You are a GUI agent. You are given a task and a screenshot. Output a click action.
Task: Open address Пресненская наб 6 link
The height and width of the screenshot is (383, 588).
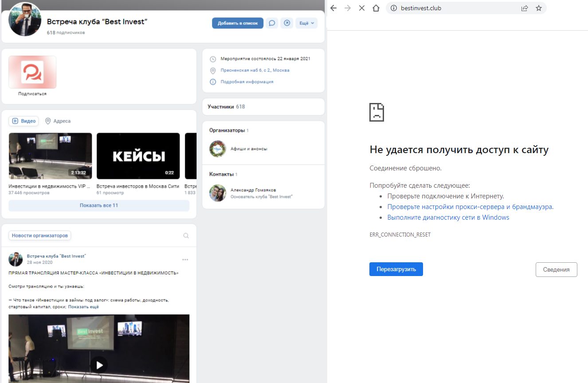[x=255, y=70]
